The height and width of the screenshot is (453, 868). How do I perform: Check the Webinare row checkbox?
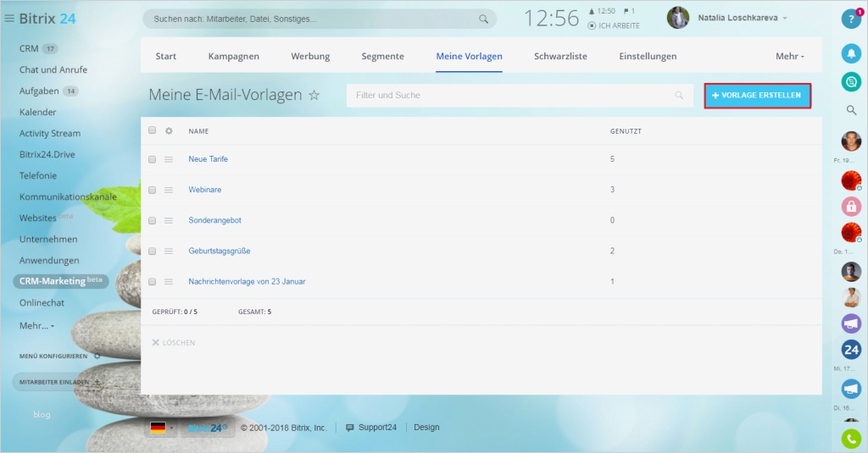click(153, 190)
